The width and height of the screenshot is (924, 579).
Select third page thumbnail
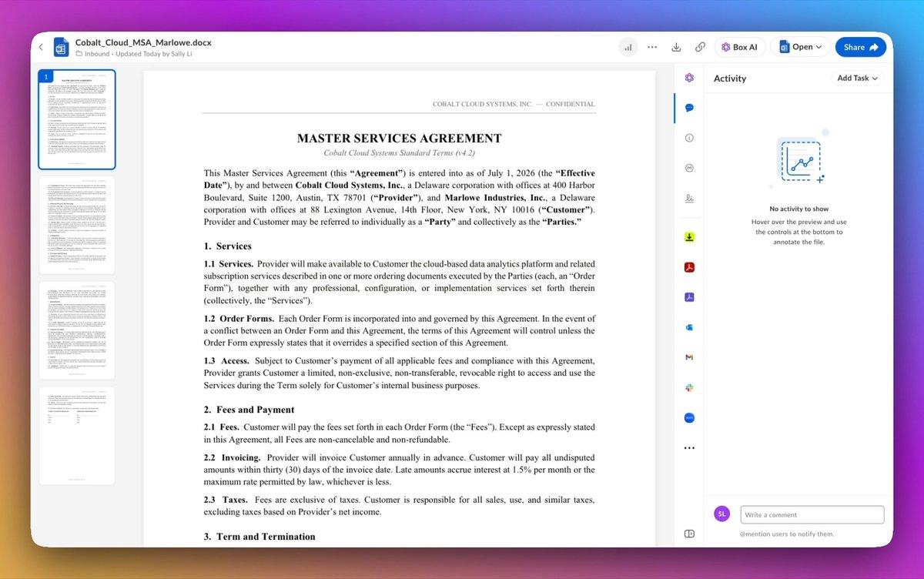77,330
